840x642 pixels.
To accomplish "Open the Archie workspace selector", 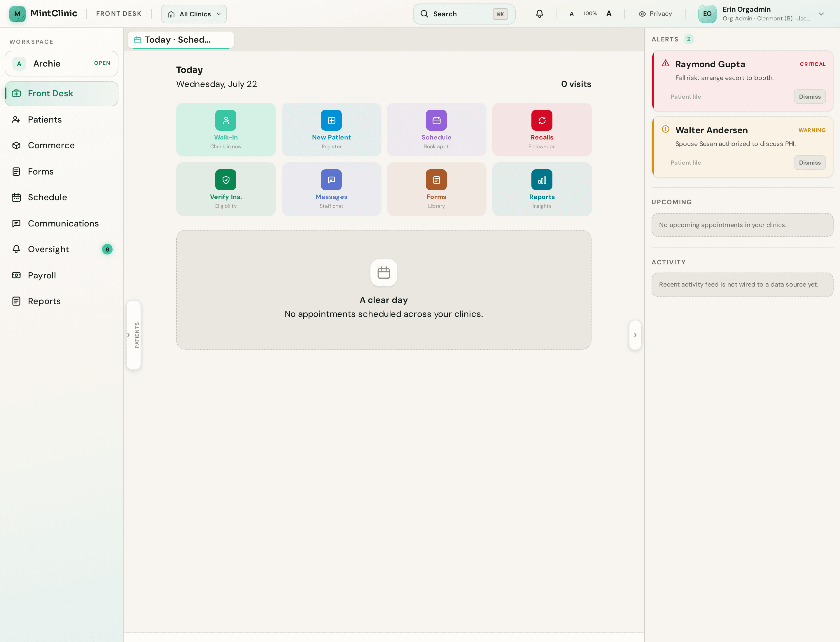I will [x=62, y=63].
